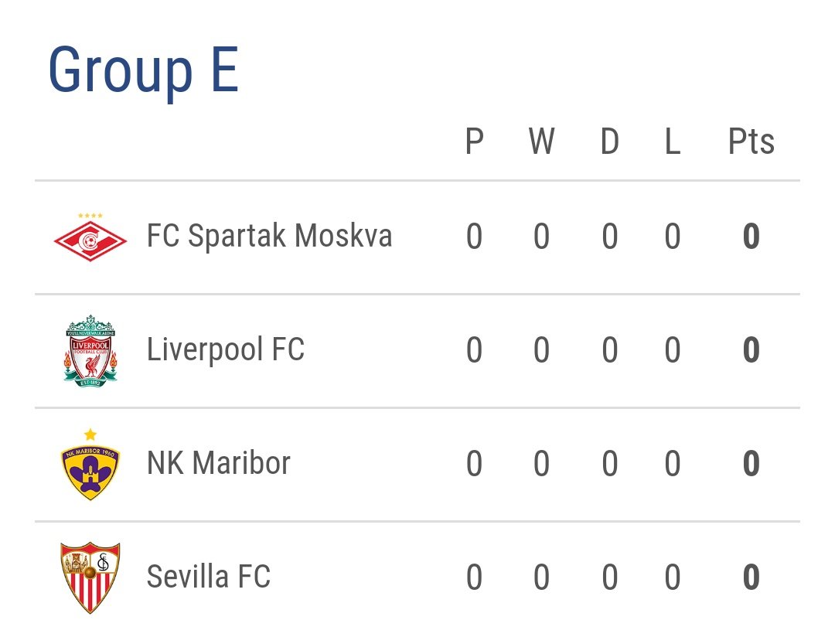Click NK Maribor's bold points value
The width and height of the screenshot is (835, 644).
coord(751,463)
